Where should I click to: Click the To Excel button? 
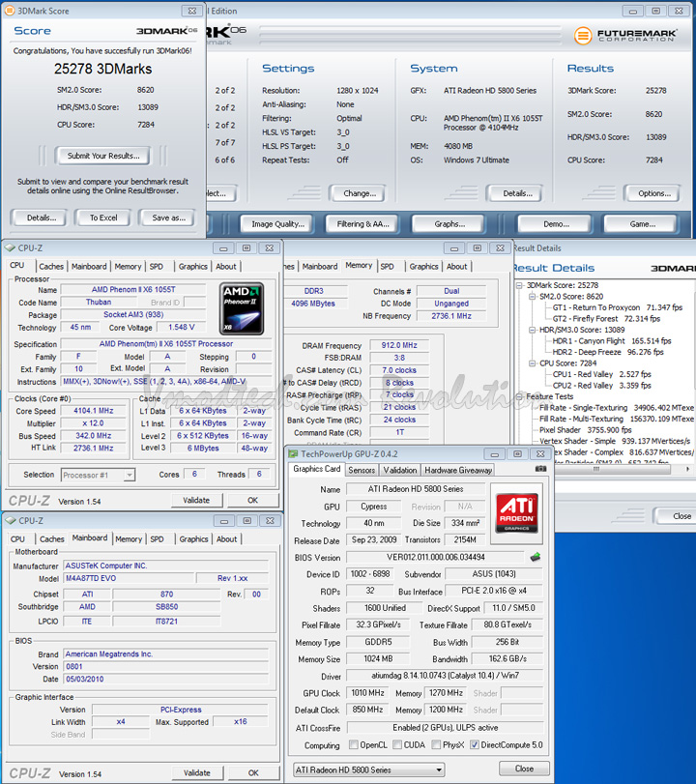103,218
